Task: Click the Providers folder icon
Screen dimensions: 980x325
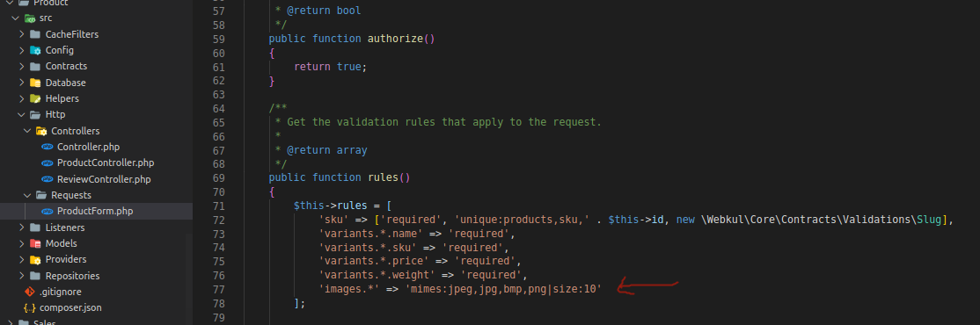Action: [35, 259]
